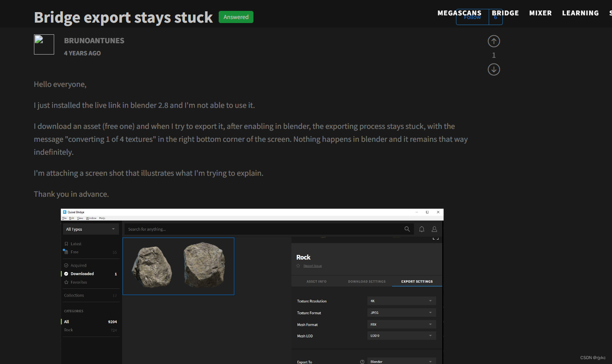
Task: Open MIXER in top navigation
Action: pyautogui.click(x=540, y=13)
